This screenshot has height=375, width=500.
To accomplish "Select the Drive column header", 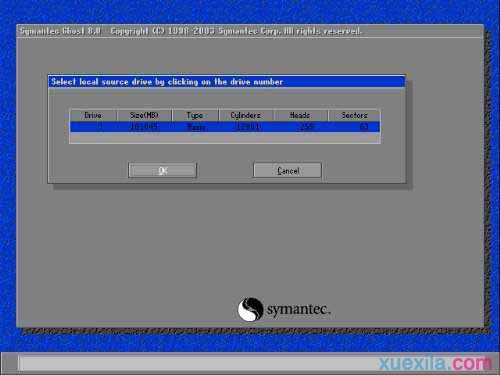I will (x=93, y=115).
